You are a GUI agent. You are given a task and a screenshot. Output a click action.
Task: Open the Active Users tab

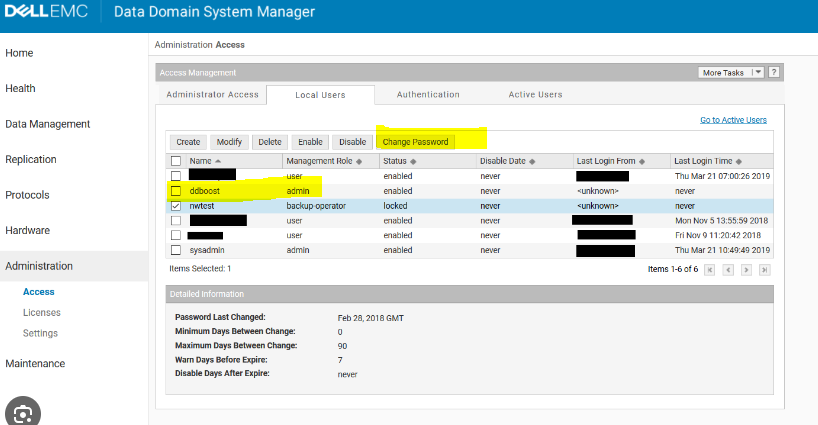(535, 95)
